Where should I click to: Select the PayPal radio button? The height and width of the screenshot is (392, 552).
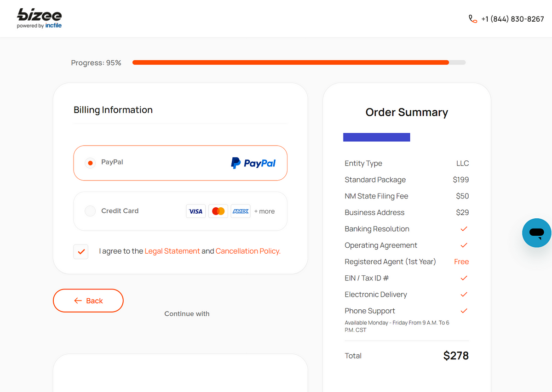pos(90,163)
